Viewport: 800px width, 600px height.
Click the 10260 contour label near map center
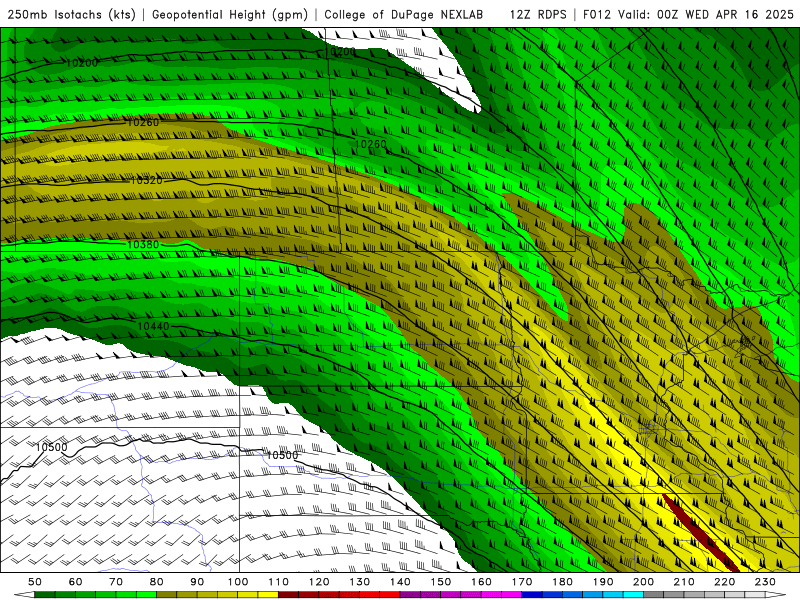370,144
